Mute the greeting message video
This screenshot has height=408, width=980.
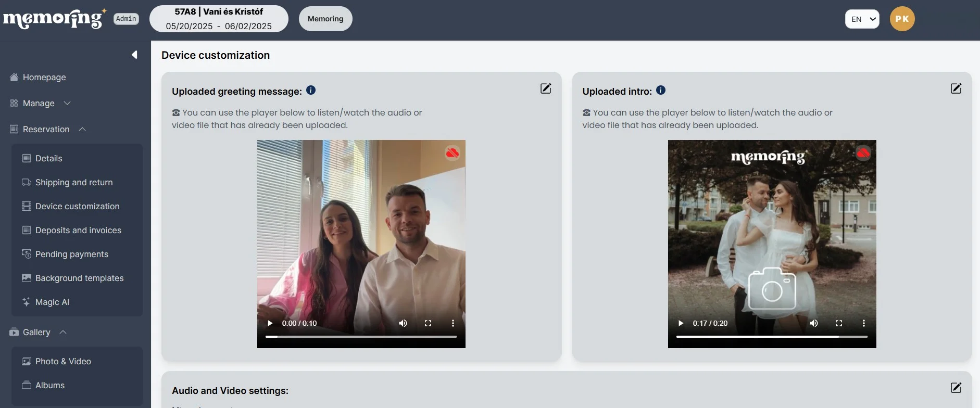403,323
